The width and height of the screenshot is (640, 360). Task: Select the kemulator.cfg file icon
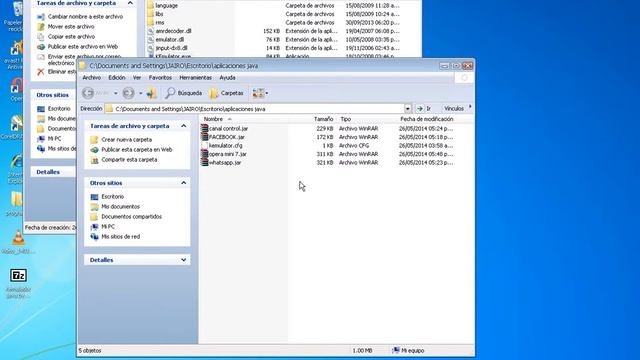coord(204,146)
